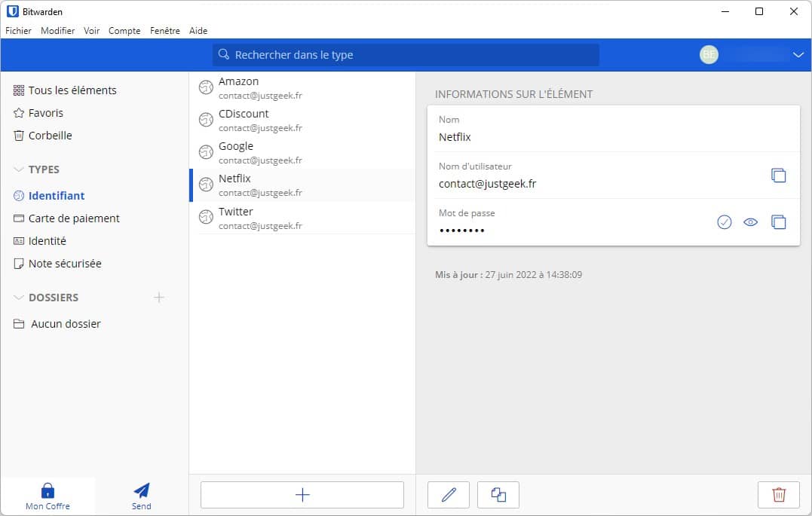Screen dimensions: 812x516
Task: Filter by Carte de paiement type
Action: 66,218
